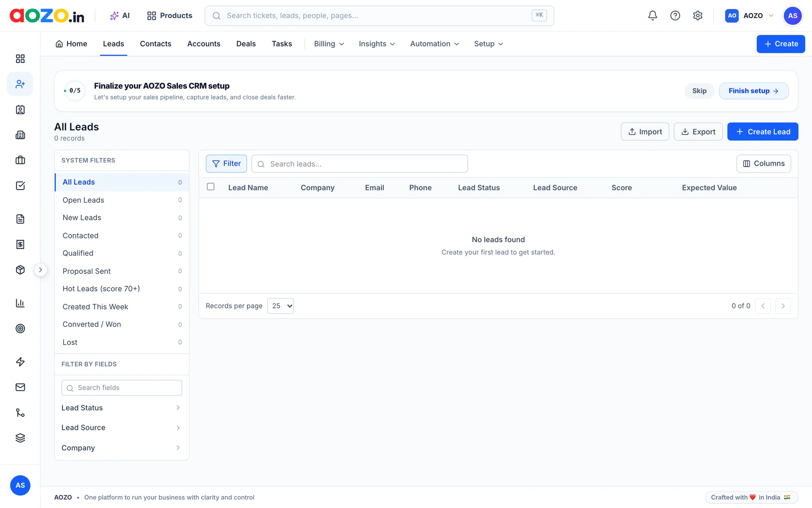Expand the Company field filter
This screenshot has height=508, width=812.
[121, 448]
